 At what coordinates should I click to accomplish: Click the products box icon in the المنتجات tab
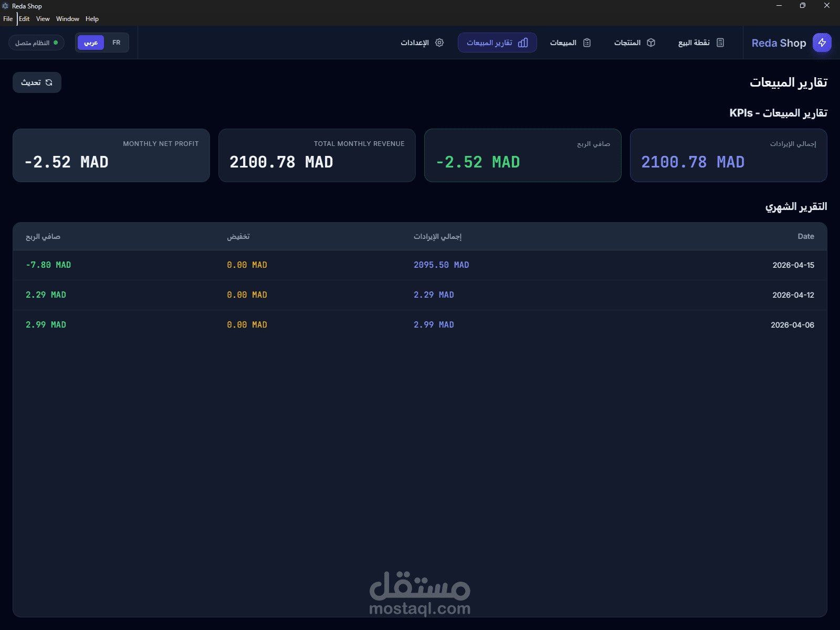click(x=651, y=43)
